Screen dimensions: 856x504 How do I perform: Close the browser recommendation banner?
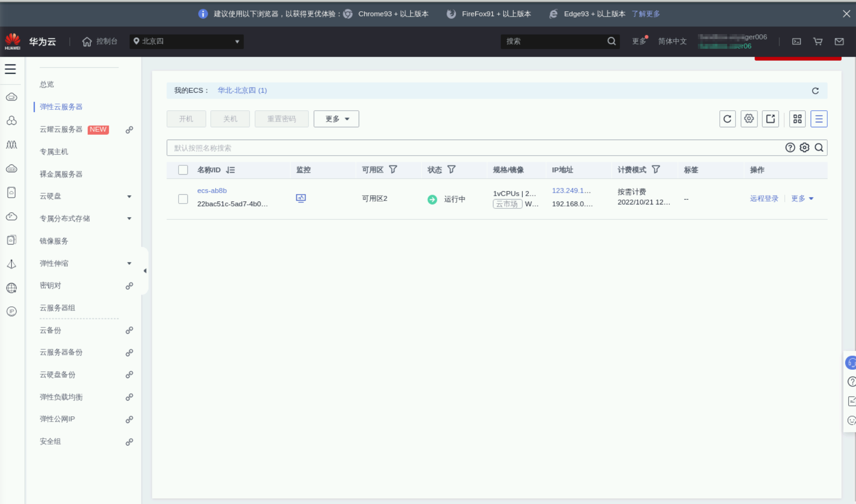pyautogui.click(x=846, y=14)
